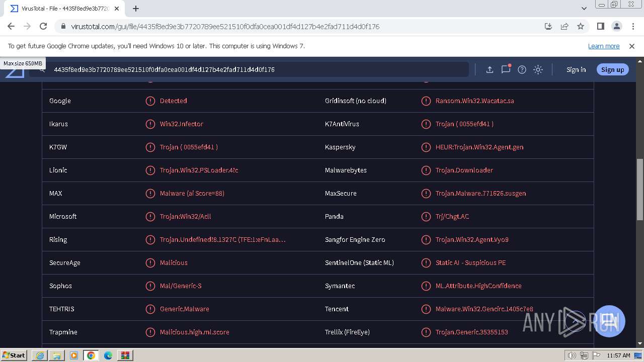
Task: Open Windows Media Player taskbar icon
Action: pos(74,355)
